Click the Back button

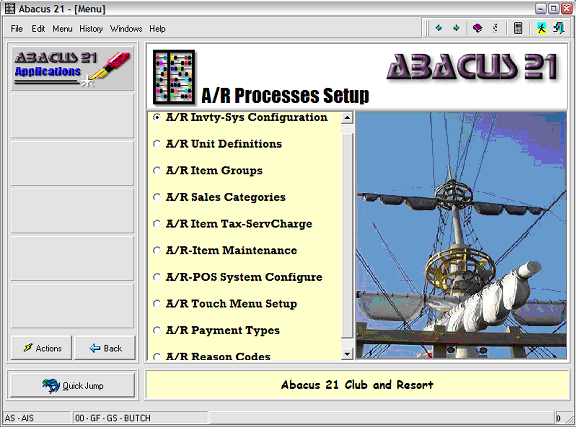[105, 348]
